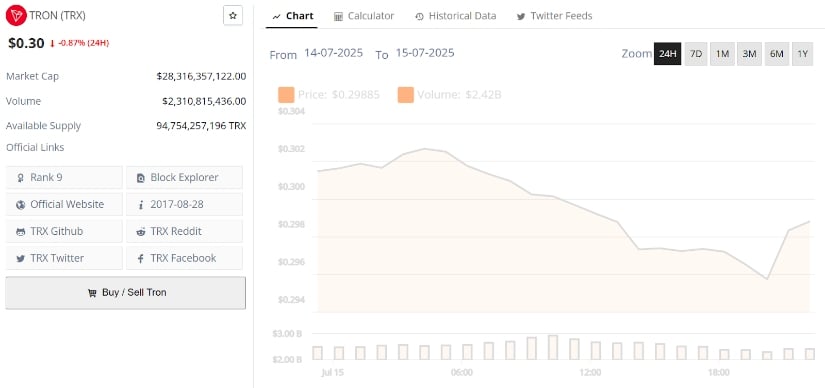
Task: Set chart zoom to 1Y
Action: point(802,54)
